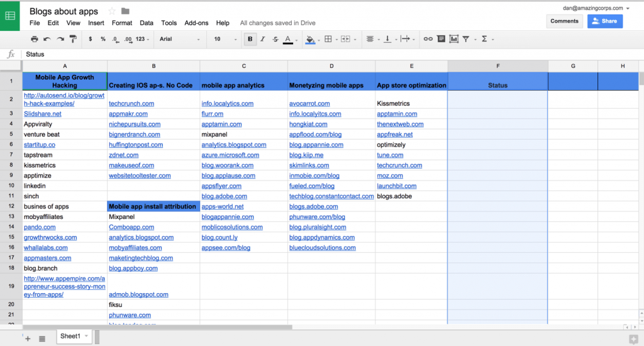Select row 12 header
The image size is (644, 346).
tap(11, 206)
